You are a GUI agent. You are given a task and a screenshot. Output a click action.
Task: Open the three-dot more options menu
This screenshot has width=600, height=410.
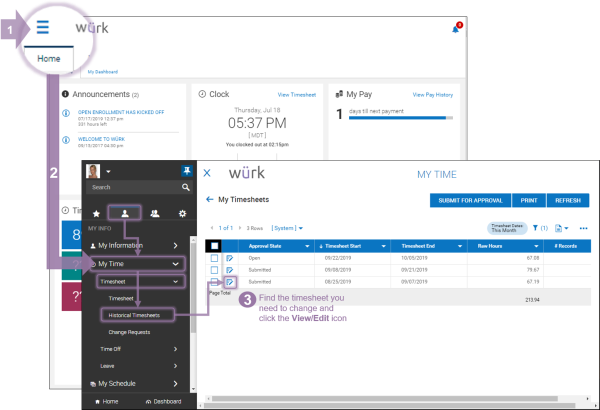(x=583, y=228)
